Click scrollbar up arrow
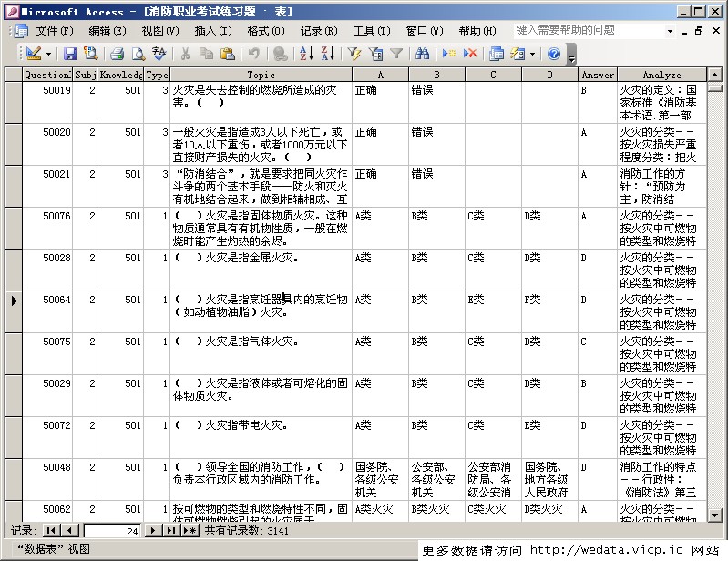Image resolution: width=728 pixels, height=561 pixels. pos(714,75)
